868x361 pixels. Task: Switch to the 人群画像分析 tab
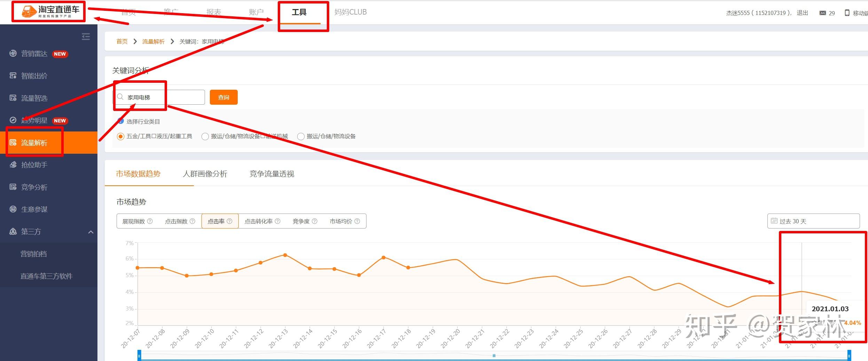pos(205,174)
